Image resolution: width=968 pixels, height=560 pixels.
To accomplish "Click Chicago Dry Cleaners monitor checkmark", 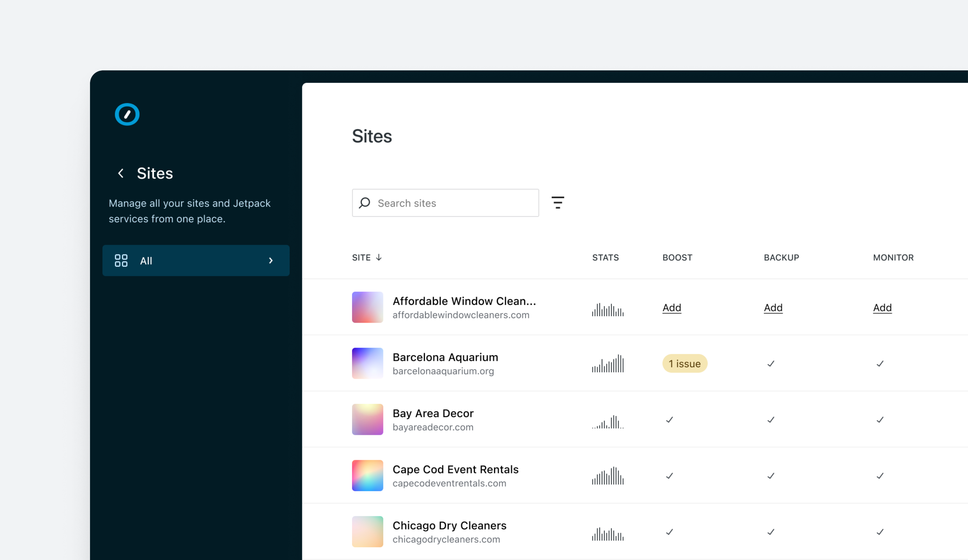I will coord(880,532).
